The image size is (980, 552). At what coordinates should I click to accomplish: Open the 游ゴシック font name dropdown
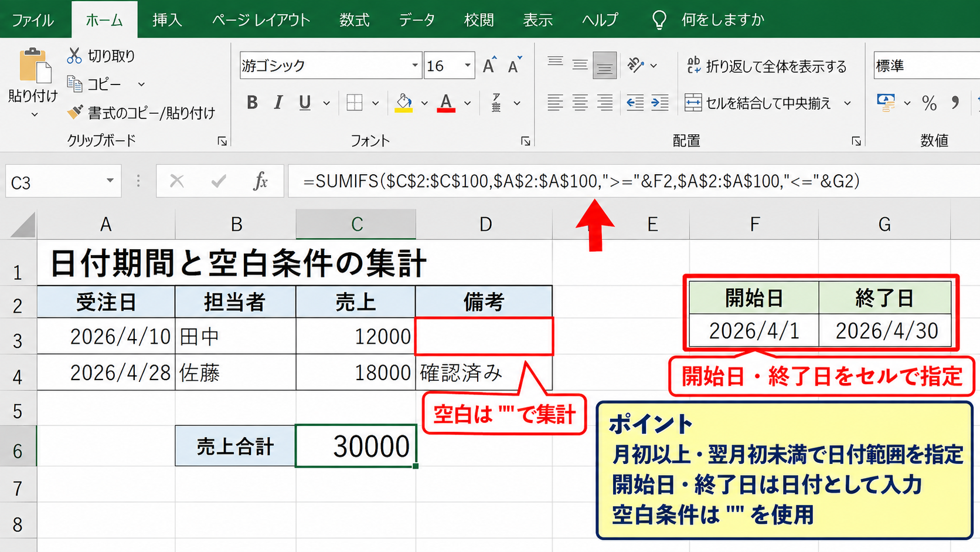(x=414, y=65)
